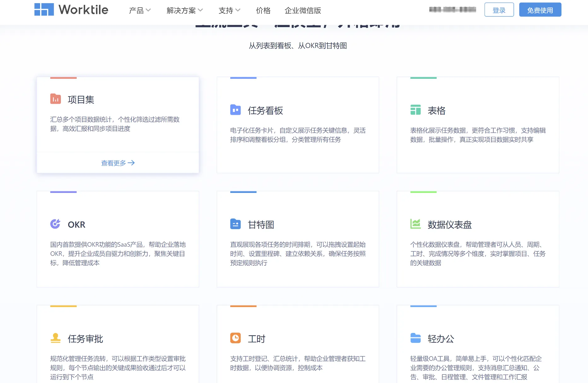Click the 轻办公 description about 轻量级OA工具
588x383 pixels.
(x=476, y=368)
